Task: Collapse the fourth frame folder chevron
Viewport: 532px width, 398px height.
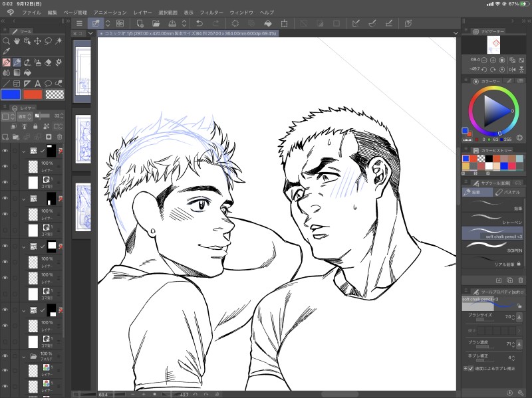Action: click(24, 310)
